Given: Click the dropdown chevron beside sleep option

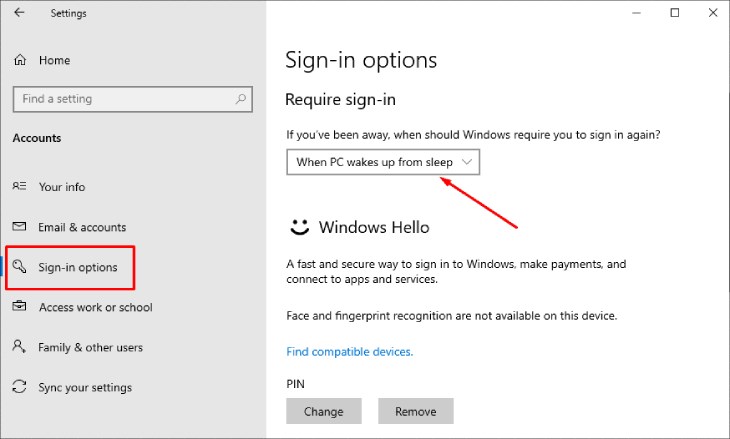Looking at the screenshot, I should pos(466,162).
